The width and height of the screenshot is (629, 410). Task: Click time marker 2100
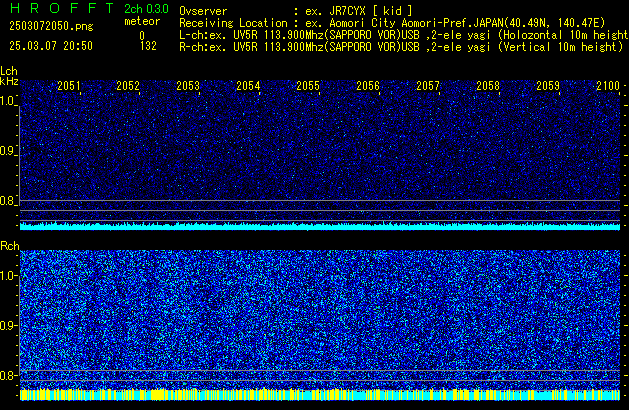click(608, 86)
